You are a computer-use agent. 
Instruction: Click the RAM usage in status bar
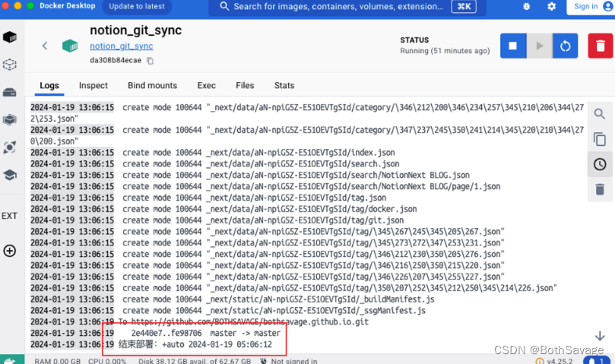pyautogui.click(x=57, y=361)
